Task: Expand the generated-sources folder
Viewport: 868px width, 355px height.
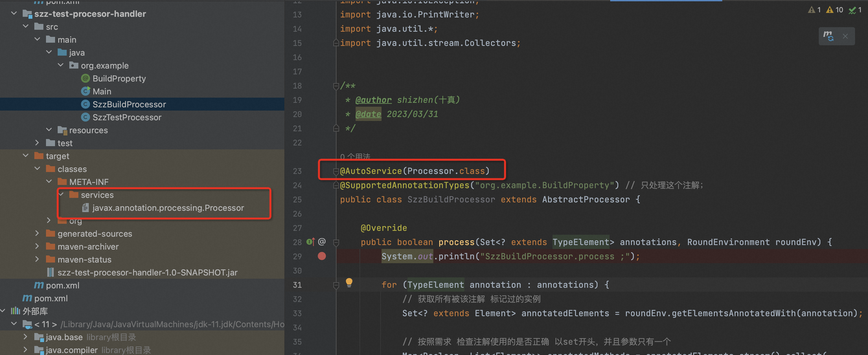Action: (x=37, y=233)
